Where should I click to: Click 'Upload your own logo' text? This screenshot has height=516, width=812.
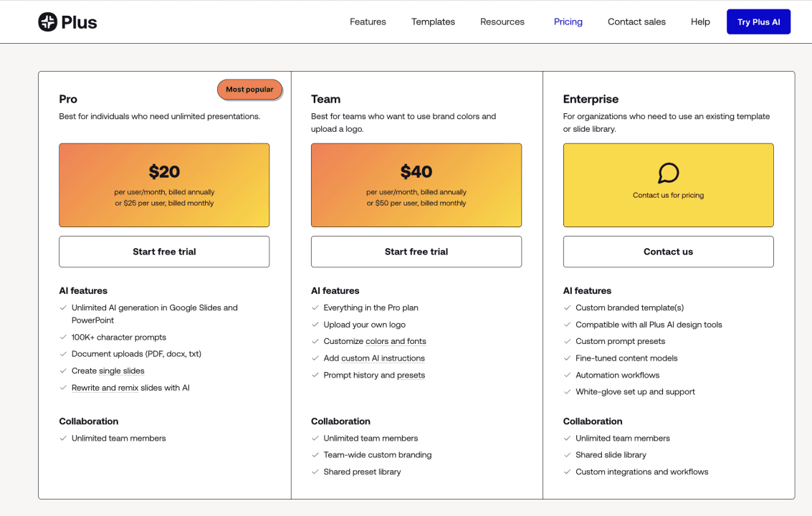coord(365,325)
